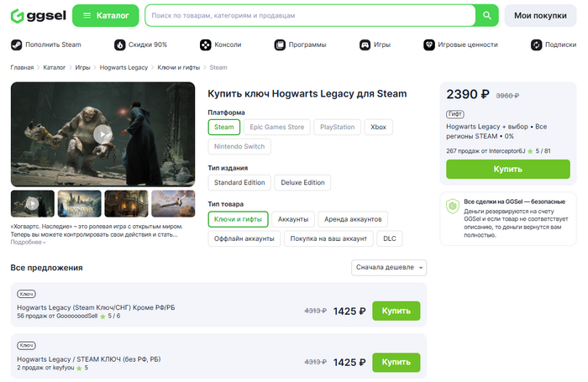Click the Games gamepad icon
Viewport: 588px width, 382px height.
[x=365, y=44]
